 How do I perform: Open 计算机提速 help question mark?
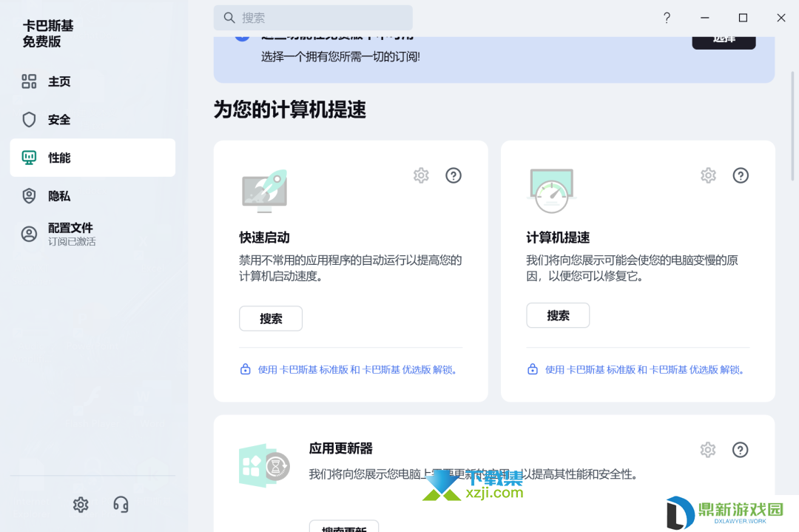(x=741, y=175)
